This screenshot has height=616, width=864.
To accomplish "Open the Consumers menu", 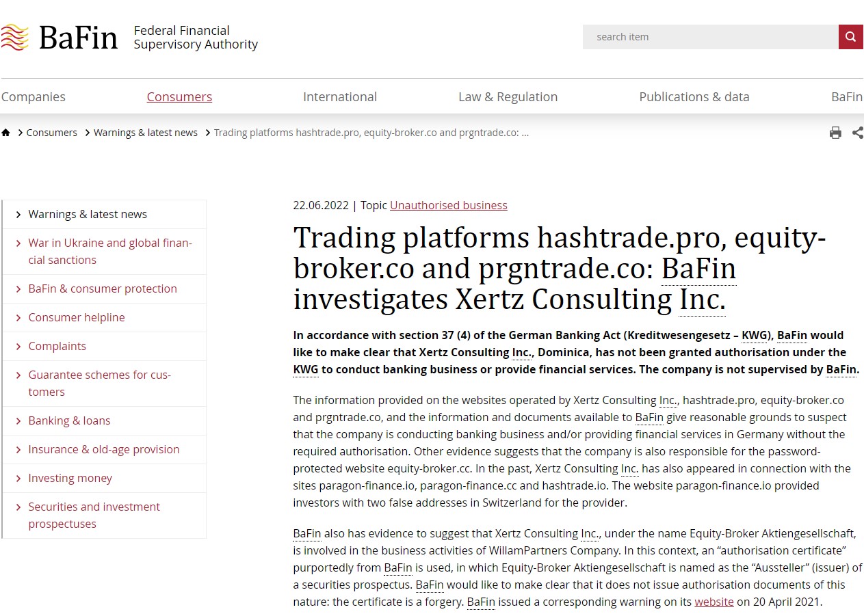I will click(179, 96).
